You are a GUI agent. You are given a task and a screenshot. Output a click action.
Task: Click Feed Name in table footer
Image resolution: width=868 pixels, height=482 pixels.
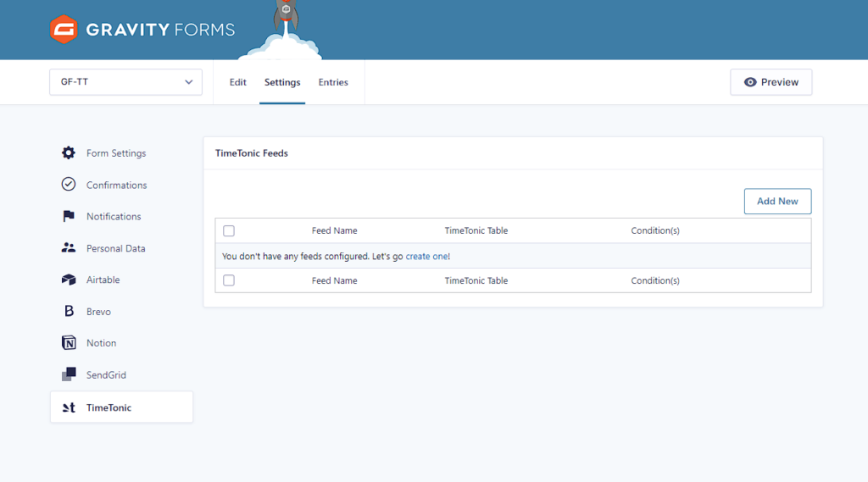click(334, 280)
